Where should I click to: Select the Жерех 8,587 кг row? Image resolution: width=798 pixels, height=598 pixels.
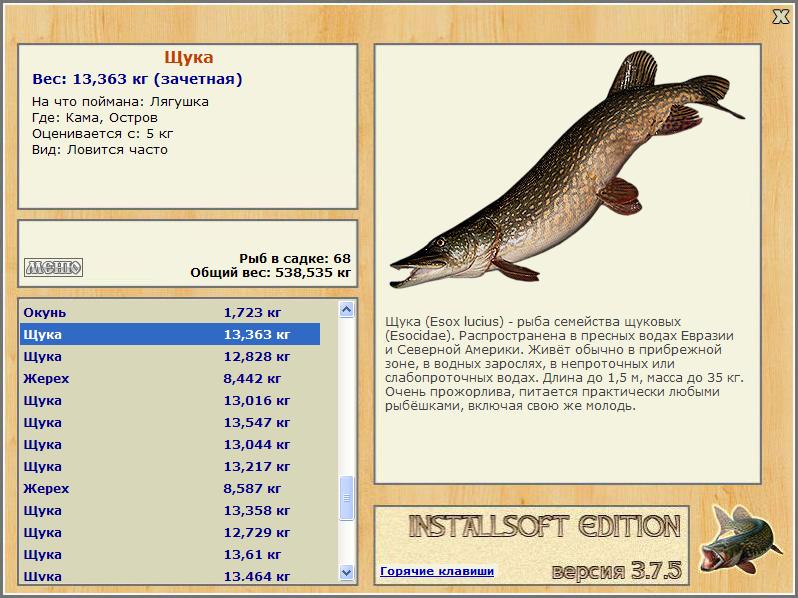click(x=170, y=488)
